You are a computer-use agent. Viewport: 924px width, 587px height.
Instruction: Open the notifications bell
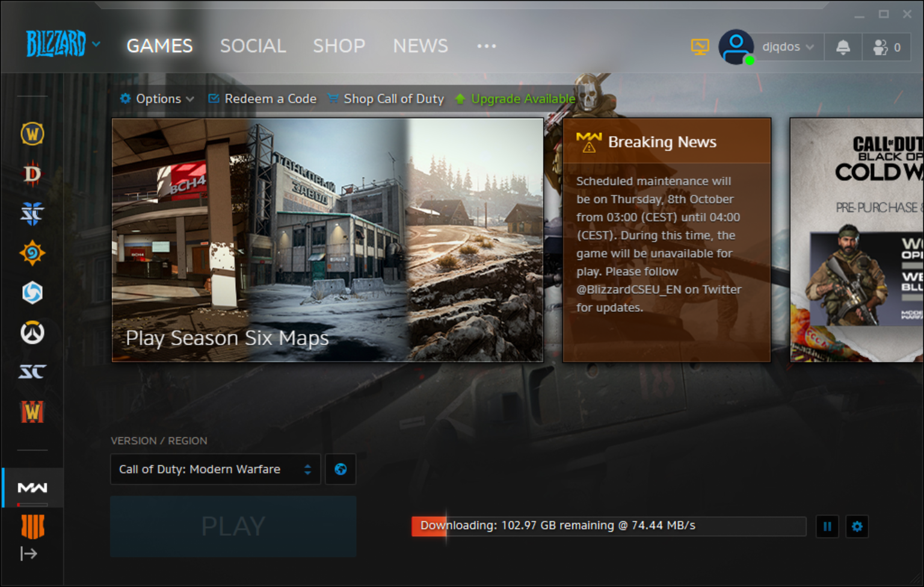click(x=843, y=47)
